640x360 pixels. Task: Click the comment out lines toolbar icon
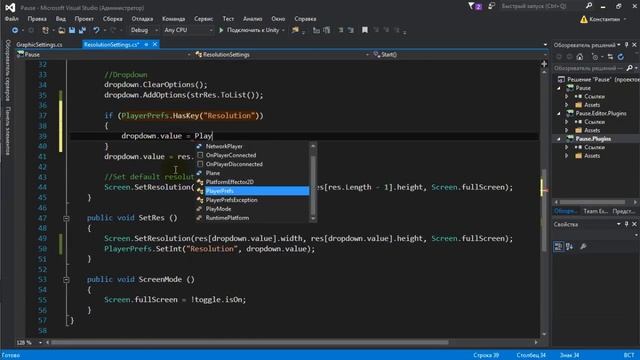[x=341, y=30]
